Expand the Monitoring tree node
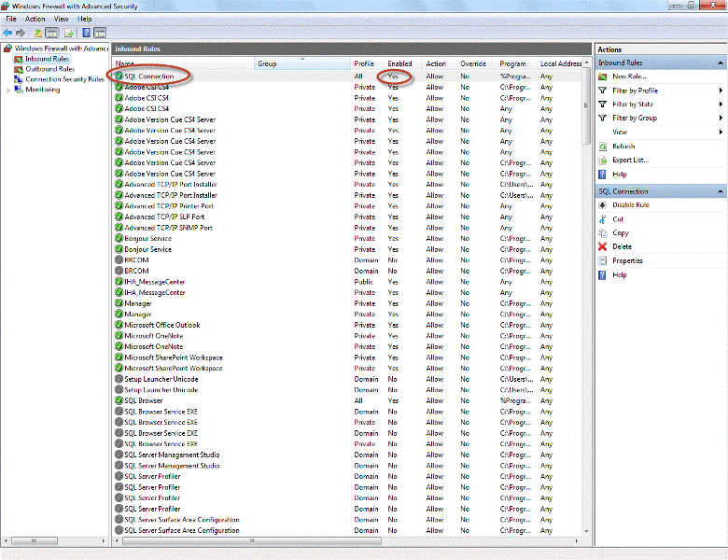This screenshot has width=728, height=560. click(8, 91)
